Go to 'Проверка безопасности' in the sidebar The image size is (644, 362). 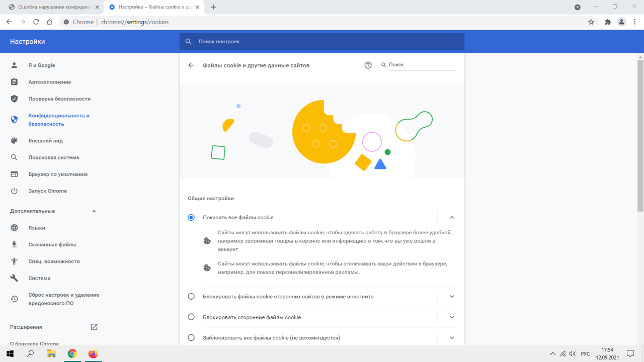tap(59, 99)
